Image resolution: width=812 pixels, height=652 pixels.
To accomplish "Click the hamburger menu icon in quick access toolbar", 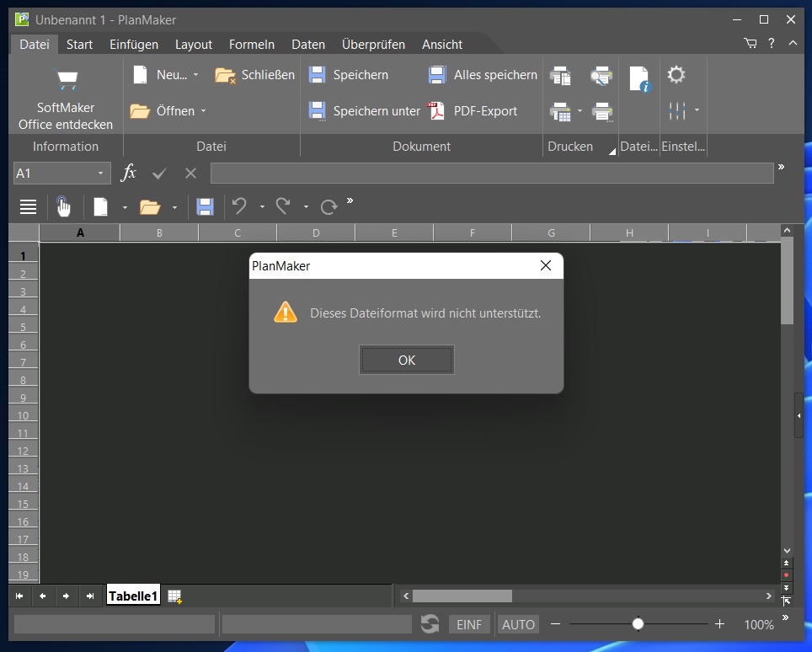I will (x=28, y=207).
